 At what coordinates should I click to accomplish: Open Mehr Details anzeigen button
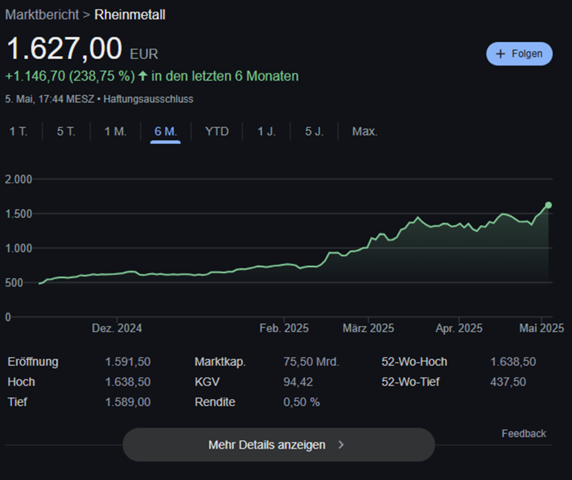click(279, 445)
